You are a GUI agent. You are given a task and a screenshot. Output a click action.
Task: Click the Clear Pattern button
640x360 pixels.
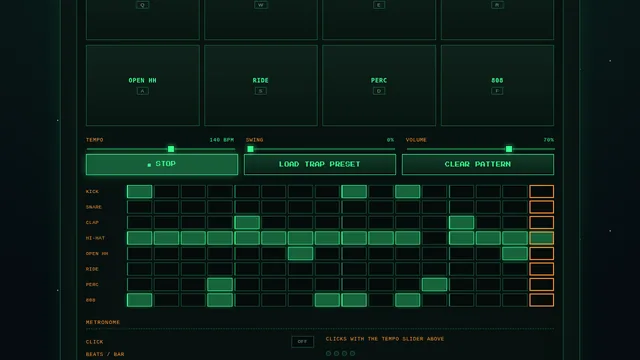478,164
